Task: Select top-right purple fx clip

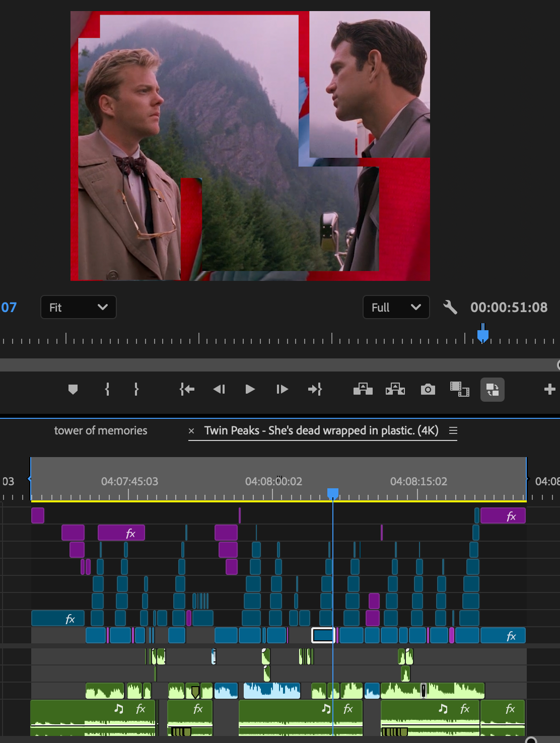Action: pyautogui.click(x=503, y=515)
